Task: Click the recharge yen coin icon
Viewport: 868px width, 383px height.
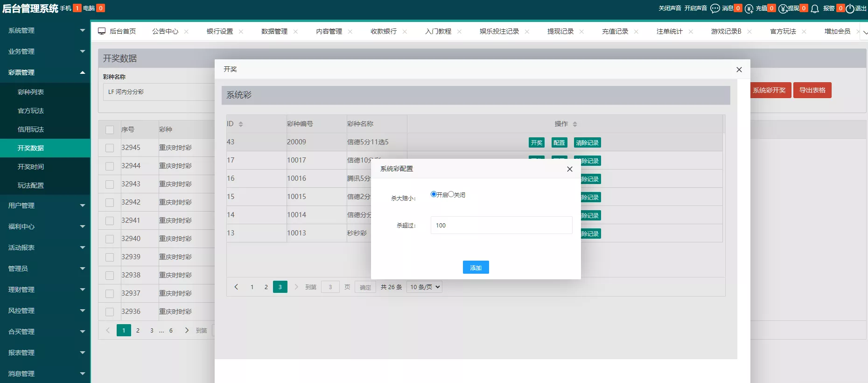Action: click(749, 8)
